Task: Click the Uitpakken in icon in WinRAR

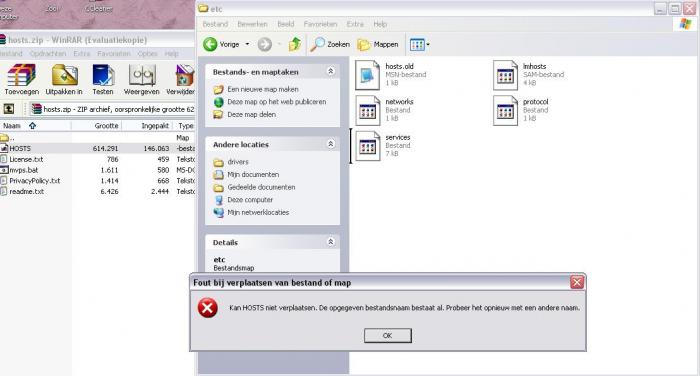Action: click(64, 79)
